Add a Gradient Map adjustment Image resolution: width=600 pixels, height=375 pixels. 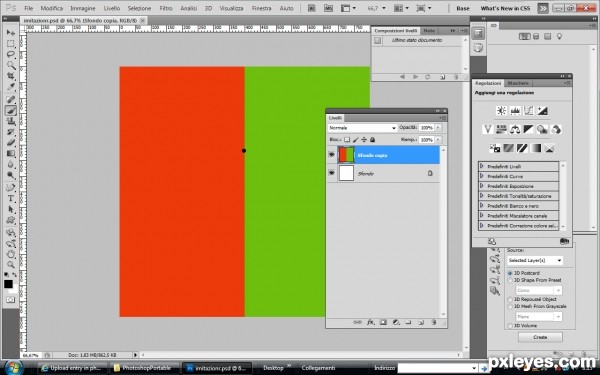[x=536, y=148]
